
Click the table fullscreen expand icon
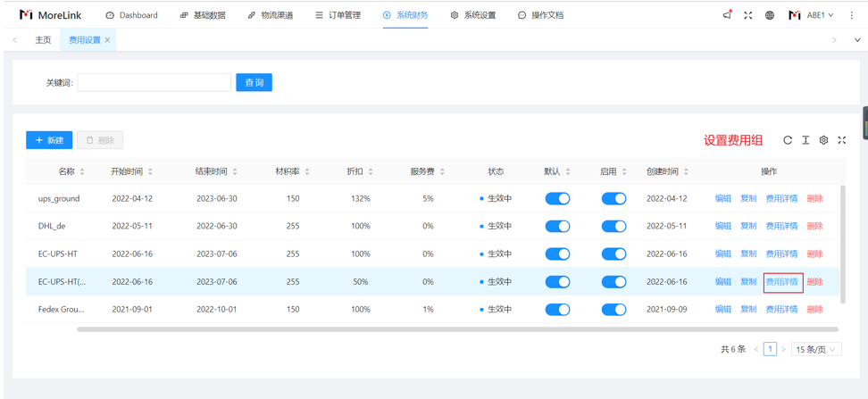pos(841,140)
